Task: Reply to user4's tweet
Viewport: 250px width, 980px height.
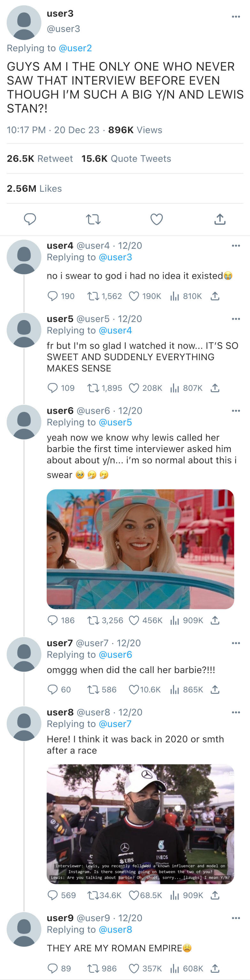Action: coord(52,296)
